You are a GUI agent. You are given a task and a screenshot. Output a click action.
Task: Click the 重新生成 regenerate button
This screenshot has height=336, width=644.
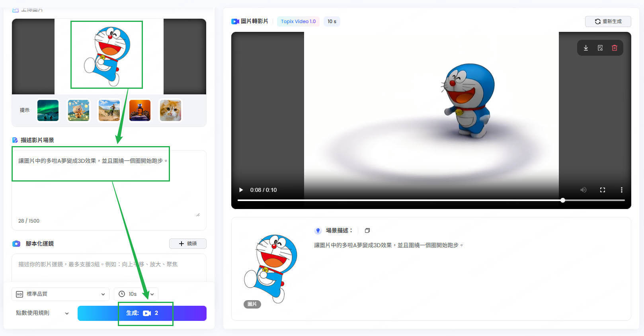(x=608, y=21)
